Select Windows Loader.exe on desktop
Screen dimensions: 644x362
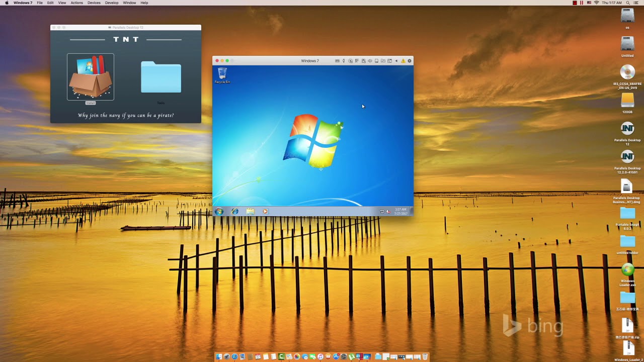(x=627, y=270)
